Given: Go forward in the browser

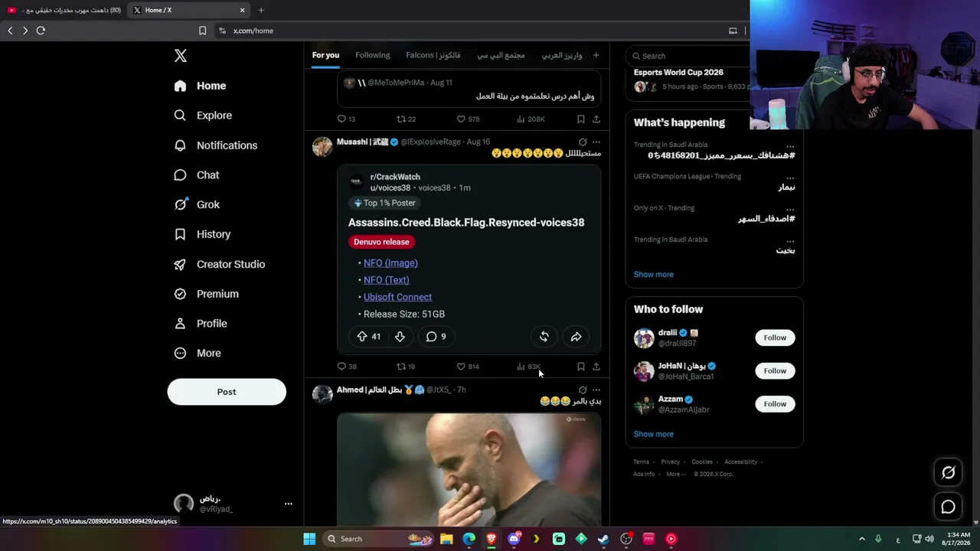Looking at the screenshot, I should (25, 31).
